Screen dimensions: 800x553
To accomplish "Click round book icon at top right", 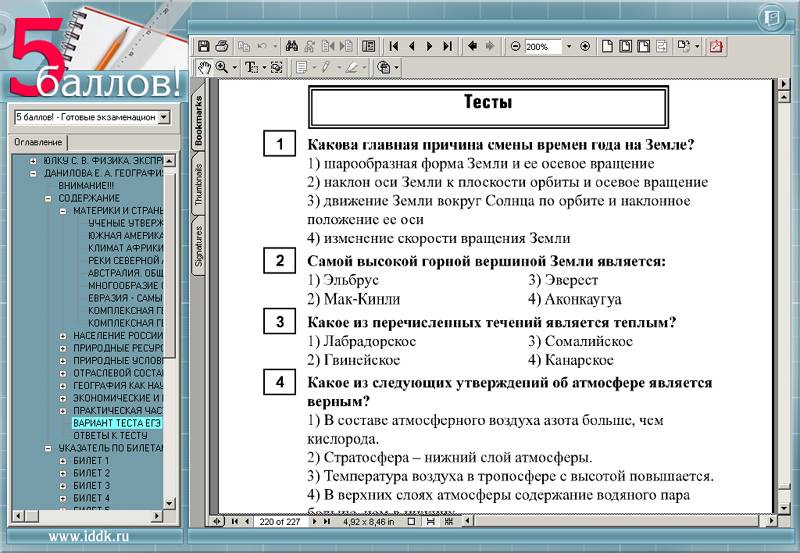I will [x=771, y=18].
